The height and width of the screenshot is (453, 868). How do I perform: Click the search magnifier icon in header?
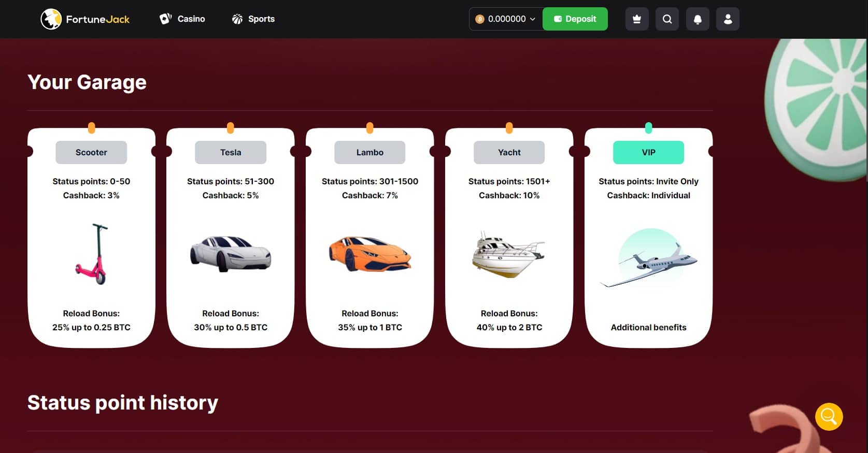click(667, 19)
